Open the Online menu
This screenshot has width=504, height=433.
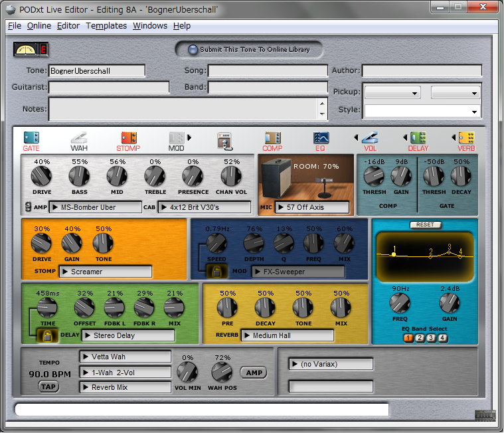[x=39, y=26]
